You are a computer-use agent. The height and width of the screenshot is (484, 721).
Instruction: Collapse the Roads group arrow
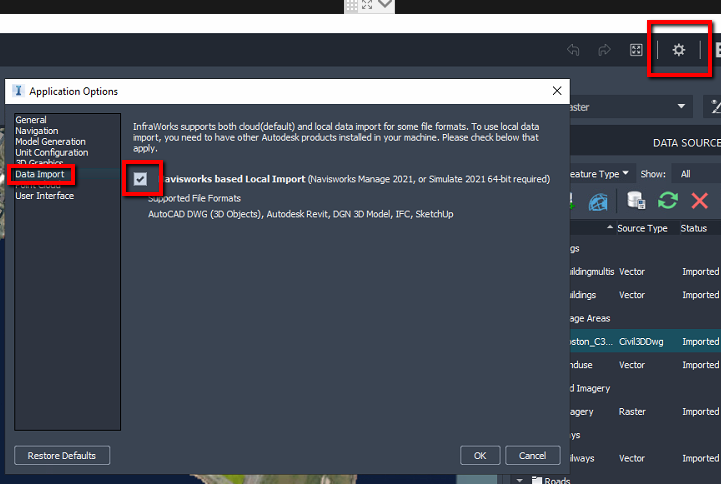pyautogui.click(x=520, y=480)
